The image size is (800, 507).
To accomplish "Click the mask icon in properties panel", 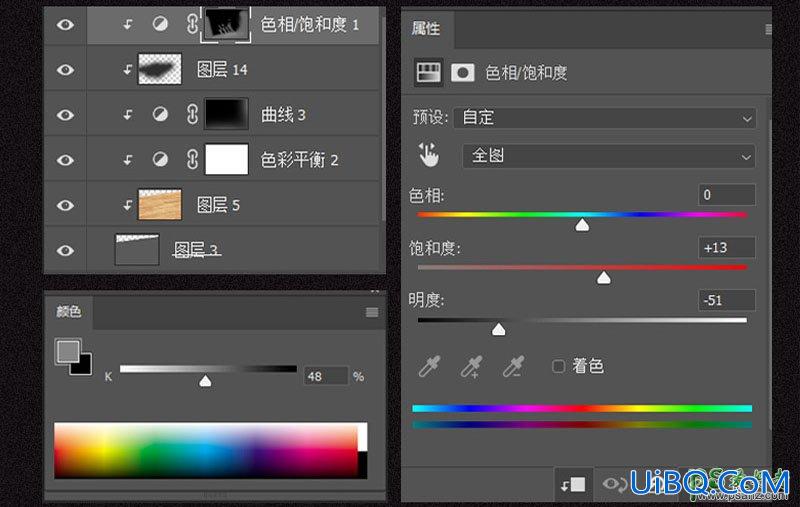I will tap(463, 72).
